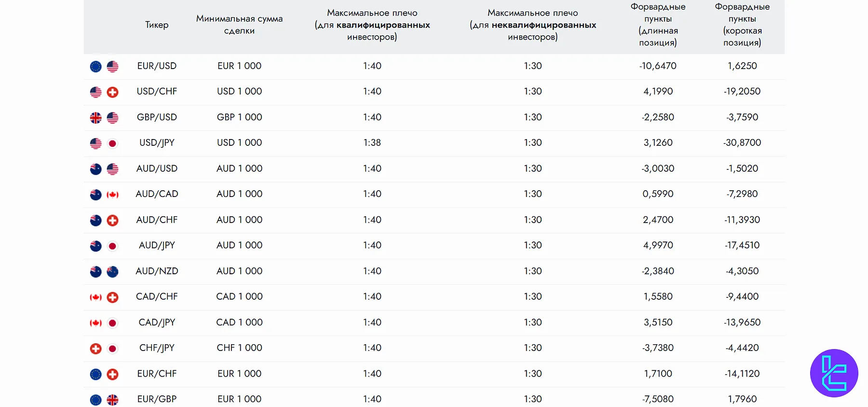Click the EUR/USD ticker
Viewport: 868px width, 407px height.
pos(157,66)
